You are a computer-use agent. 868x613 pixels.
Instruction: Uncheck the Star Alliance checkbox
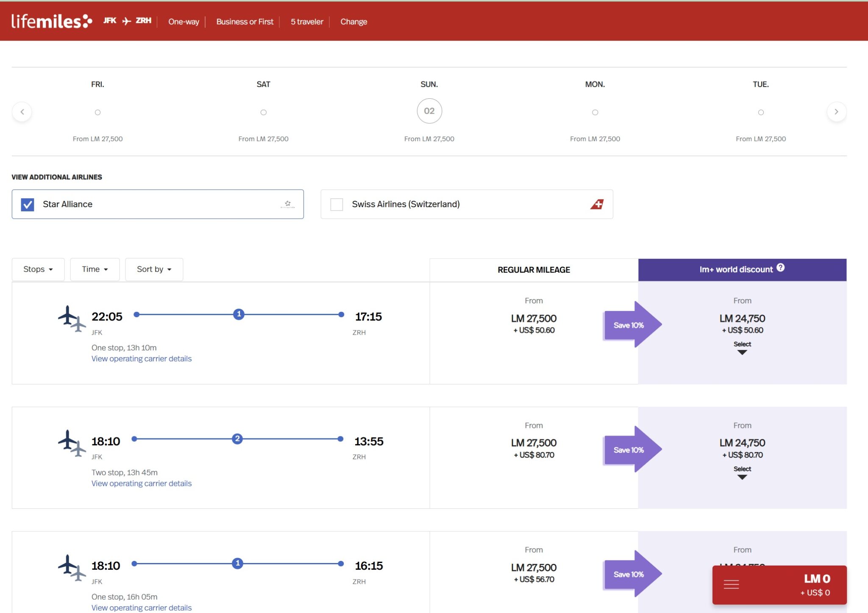[28, 205]
